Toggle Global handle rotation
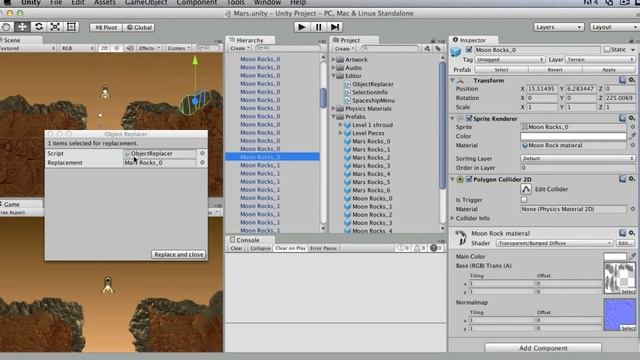This screenshot has height=360, width=640. pyautogui.click(x=139, y=27)
